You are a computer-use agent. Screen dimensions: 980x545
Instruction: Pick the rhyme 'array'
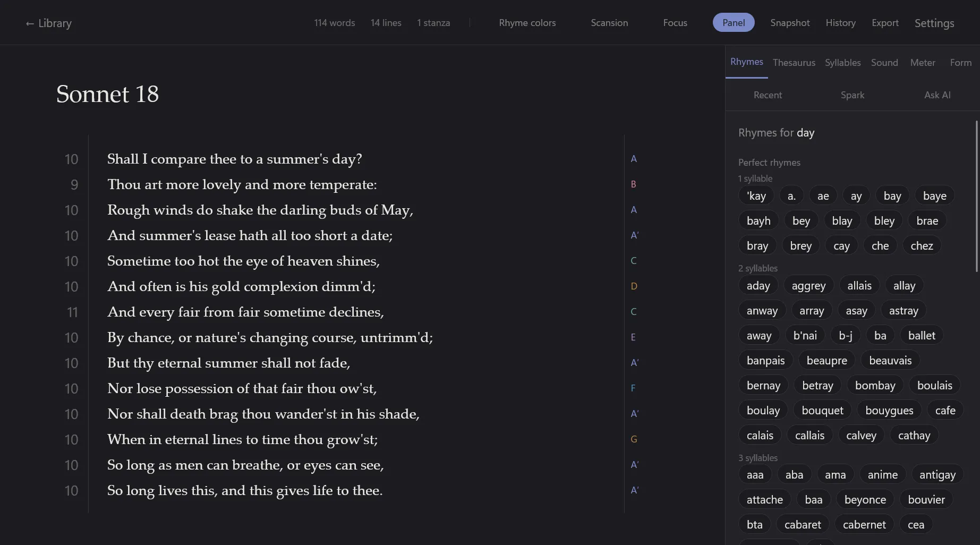[x=812, y=311]
